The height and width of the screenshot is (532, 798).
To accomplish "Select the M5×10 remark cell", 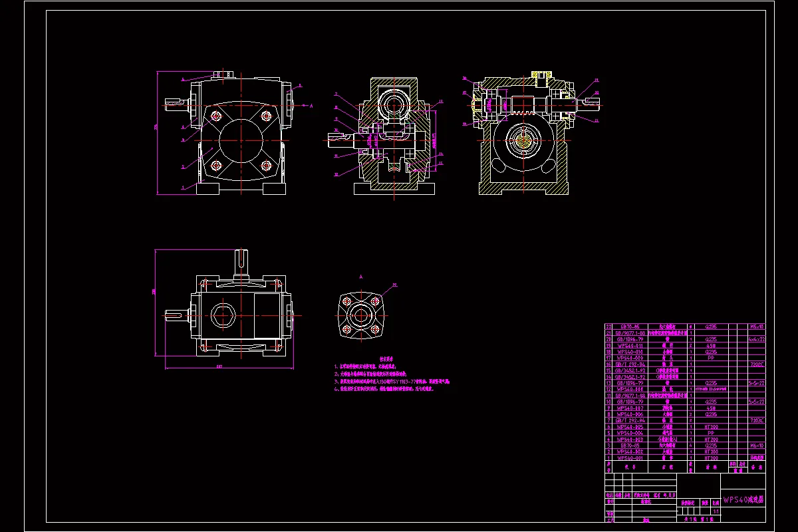I will click(757, 327).
